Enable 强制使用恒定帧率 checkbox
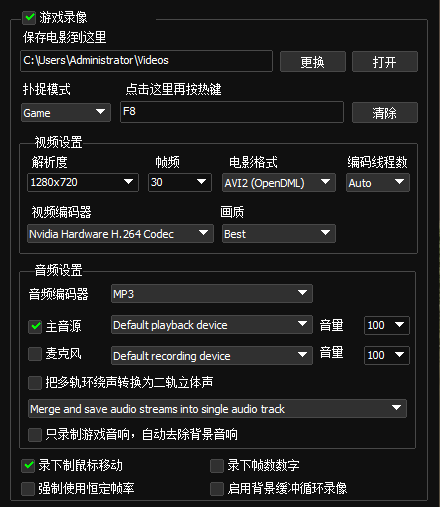 28,489
